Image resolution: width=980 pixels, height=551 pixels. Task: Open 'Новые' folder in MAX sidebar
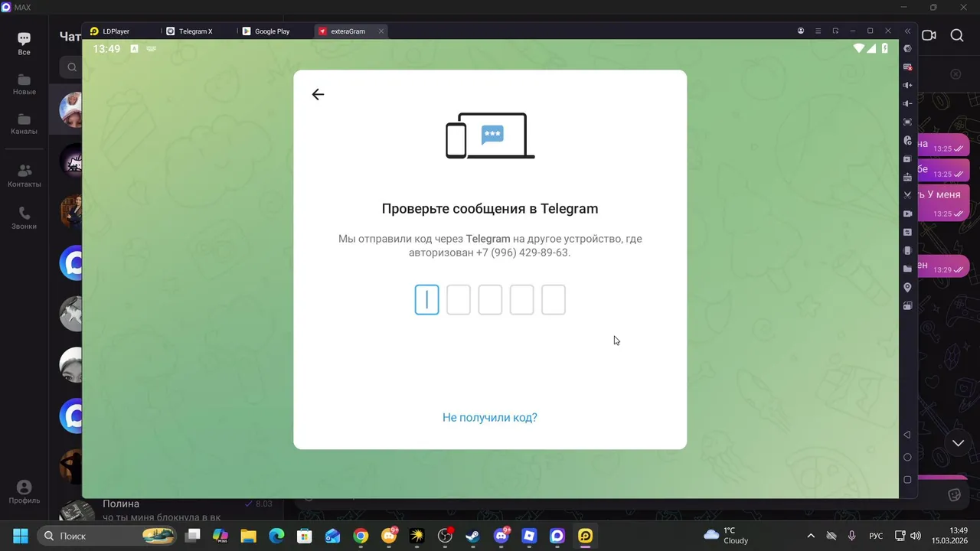pyautogui.click(x=24, y=84)
